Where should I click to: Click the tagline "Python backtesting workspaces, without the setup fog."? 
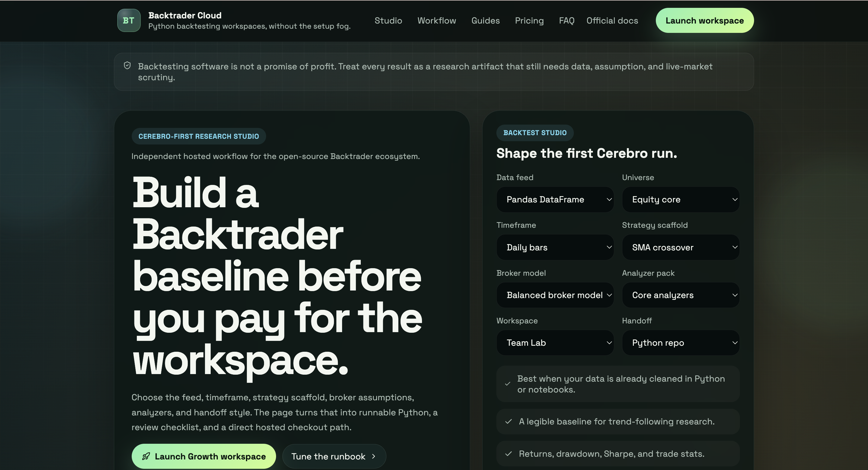click(249, 26)
